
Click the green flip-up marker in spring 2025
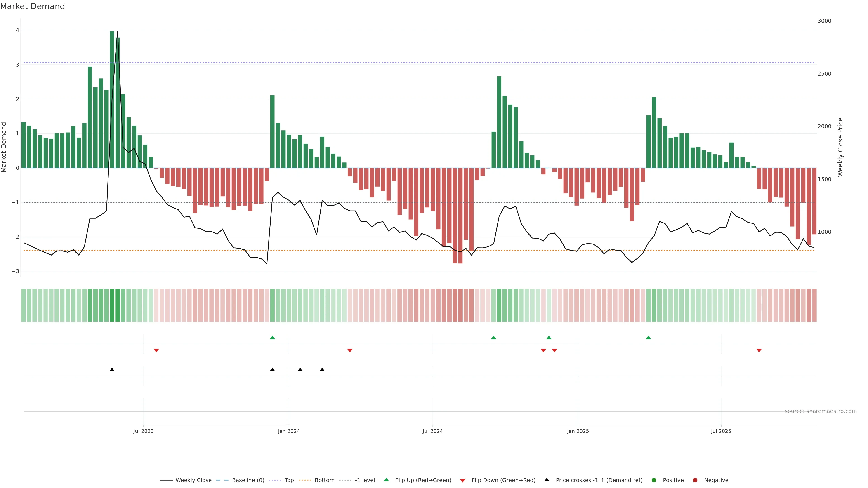pos(648,338)
